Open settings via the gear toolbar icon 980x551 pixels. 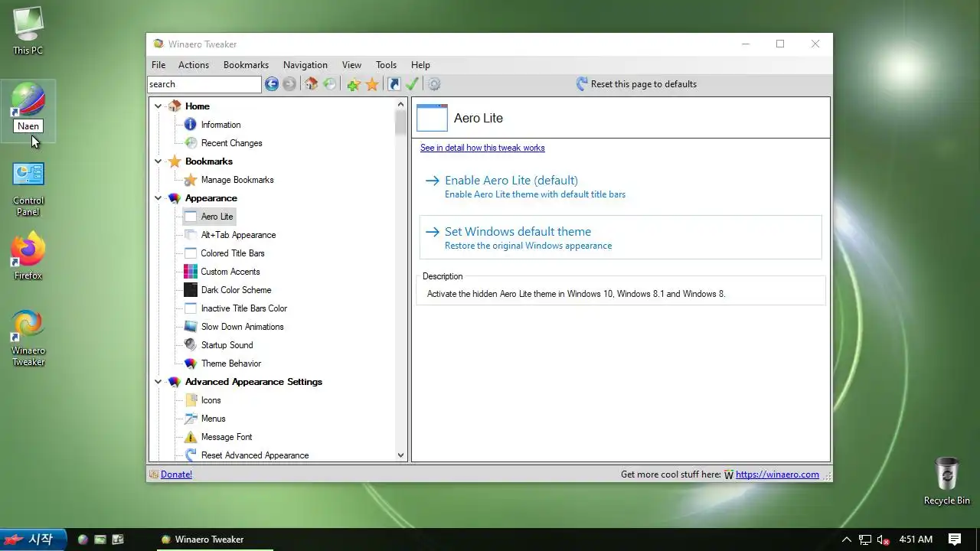[x=434, y=84]
